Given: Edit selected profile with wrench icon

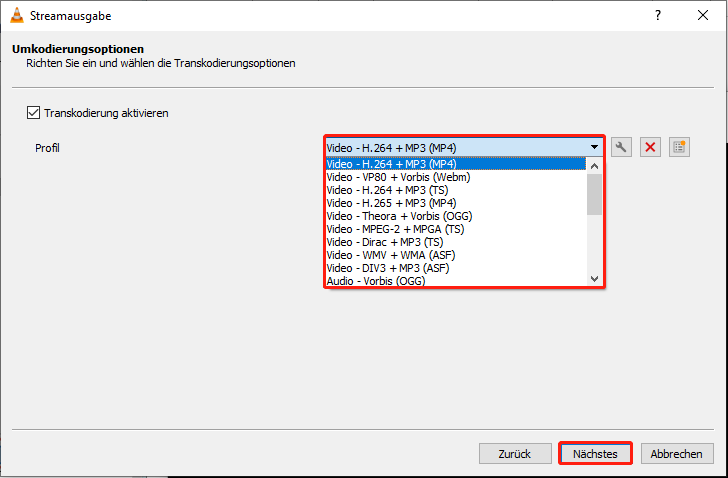Looking at the screenshot, I should point(621,148).
